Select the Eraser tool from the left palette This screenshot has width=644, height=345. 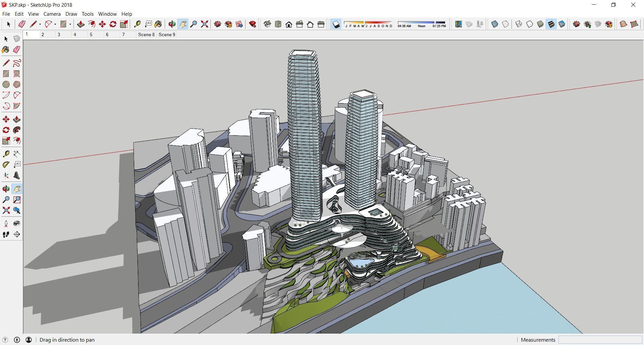pos(16,50)
